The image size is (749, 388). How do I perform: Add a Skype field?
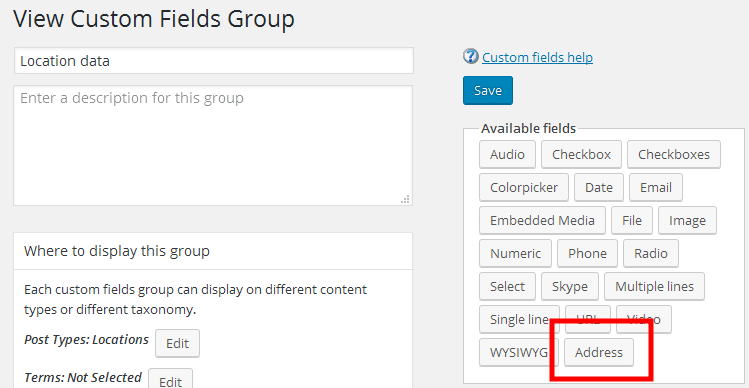570,286
